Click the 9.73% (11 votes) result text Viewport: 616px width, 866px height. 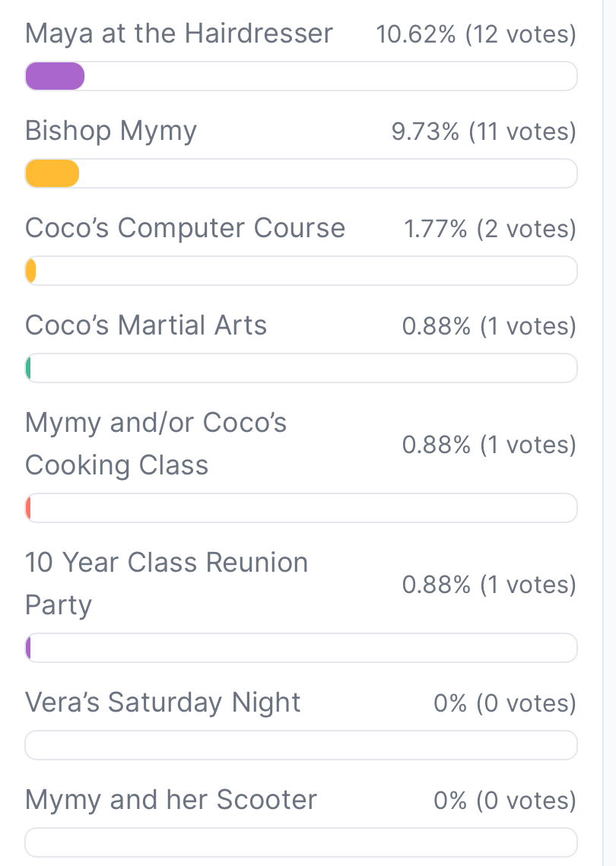click(x=484, y=132)
